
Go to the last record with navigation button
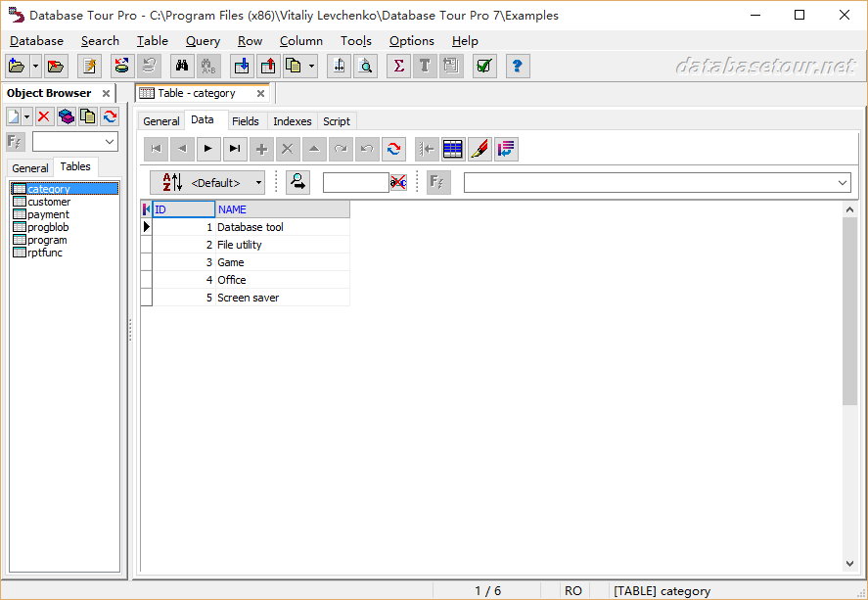235,149
